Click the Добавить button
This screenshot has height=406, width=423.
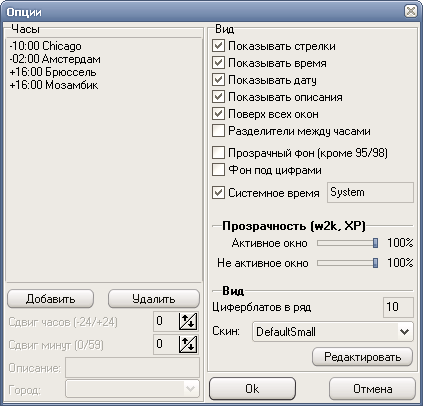50,299
